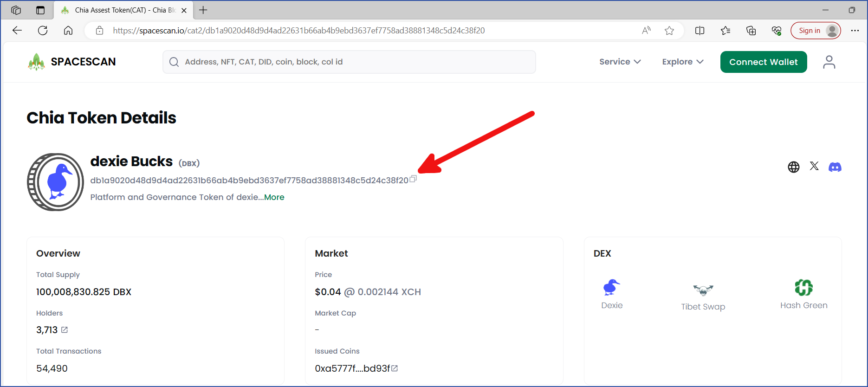Screen dimensions: 868x387
Task: Click the Total Transactions value 54,490
Action: coord(52,368)
